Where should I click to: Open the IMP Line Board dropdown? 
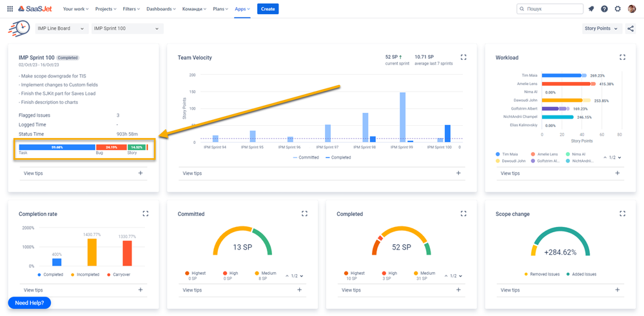[x=62, y=28]
